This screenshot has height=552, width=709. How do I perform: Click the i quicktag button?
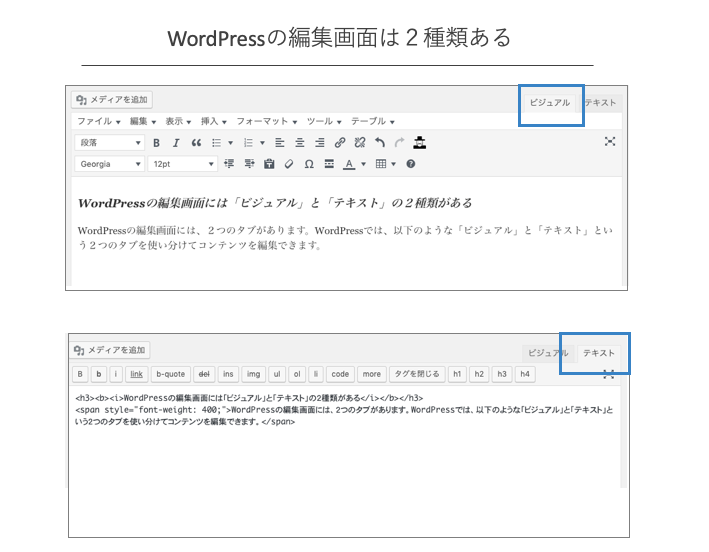pos(116,374)
